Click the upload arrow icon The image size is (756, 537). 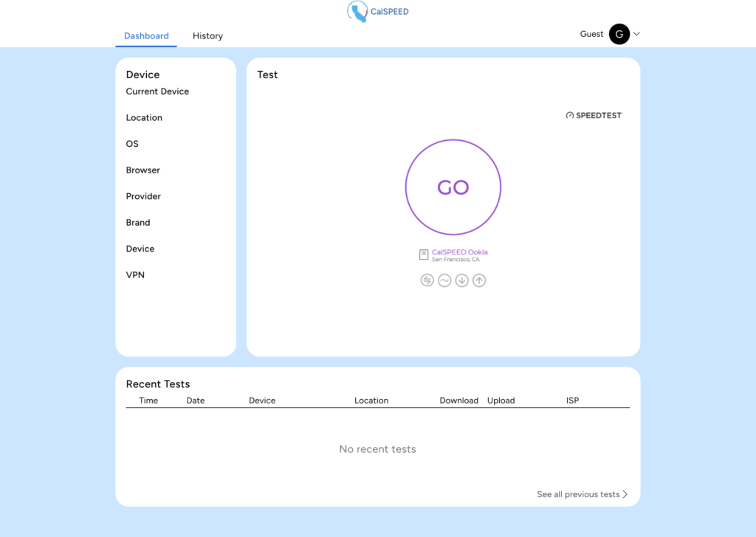[479, 280]
